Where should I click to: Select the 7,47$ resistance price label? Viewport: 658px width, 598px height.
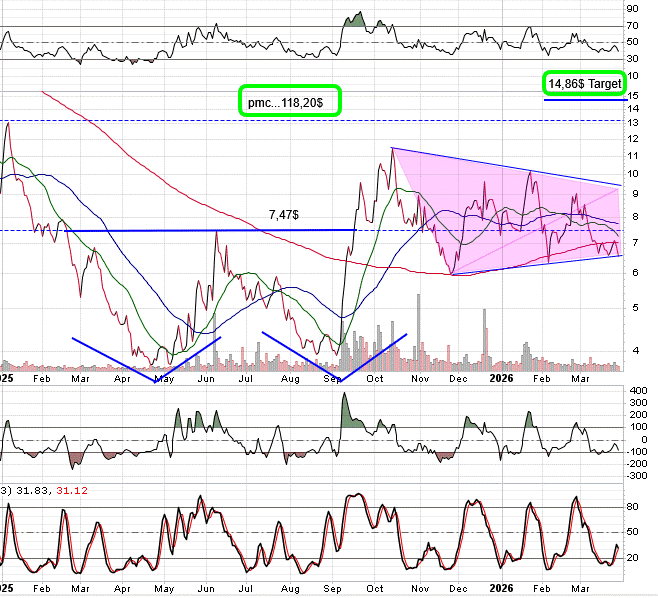(287, 214)
